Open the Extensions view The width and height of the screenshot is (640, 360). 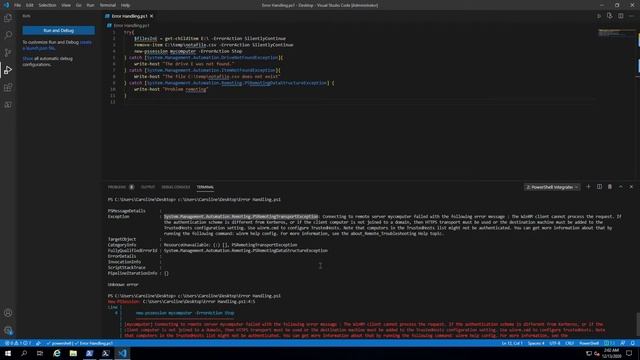pos(8,87)
